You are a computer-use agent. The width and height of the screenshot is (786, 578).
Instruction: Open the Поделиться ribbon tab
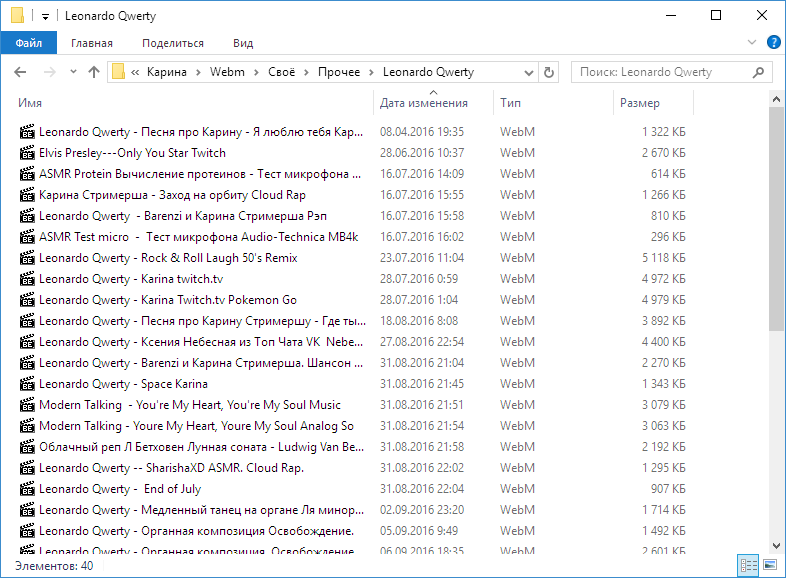click(173, 43)
